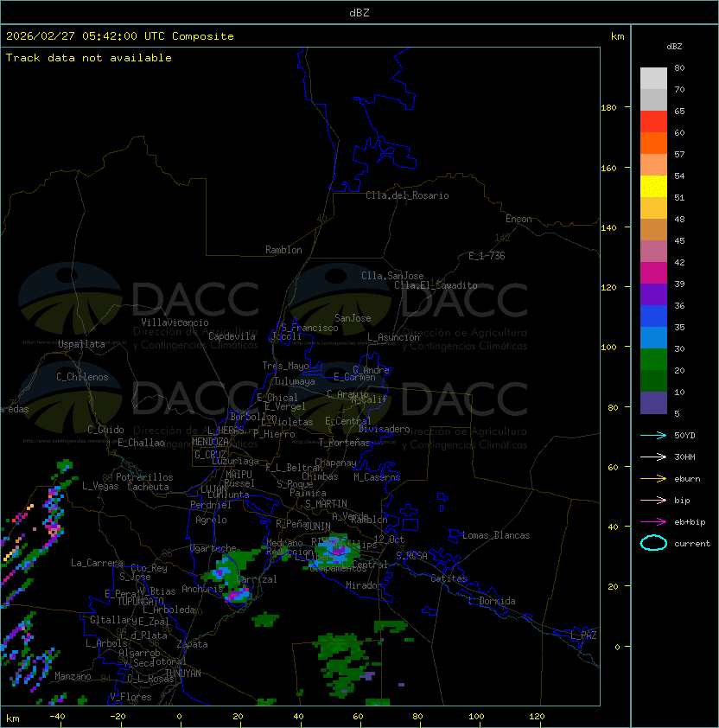The image size is (719, 728).
Task: Click the Anchoris label on map
Action: point(202,589)
